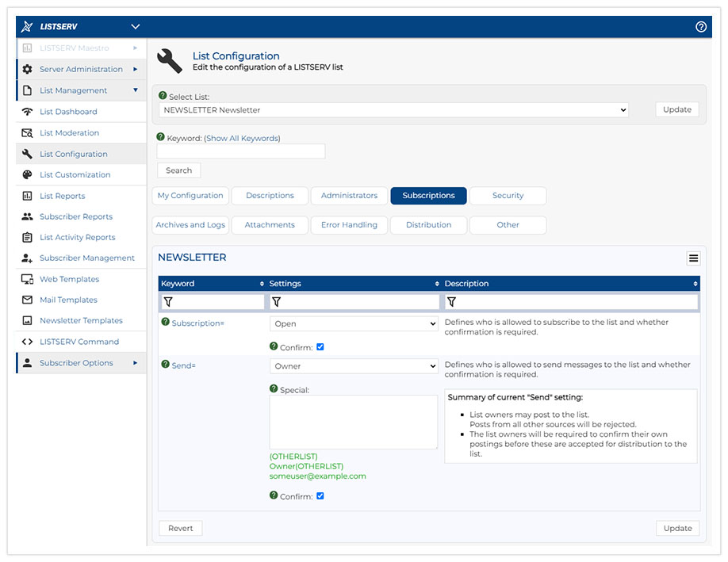The image size is (728, 562).
Task: Open the Distribution tab
Action: 428,224
